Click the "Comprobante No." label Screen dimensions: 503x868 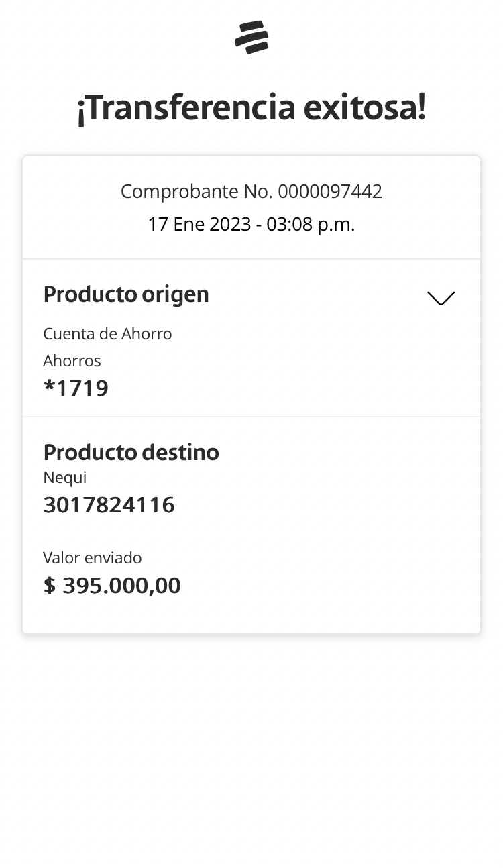point(197,192)
